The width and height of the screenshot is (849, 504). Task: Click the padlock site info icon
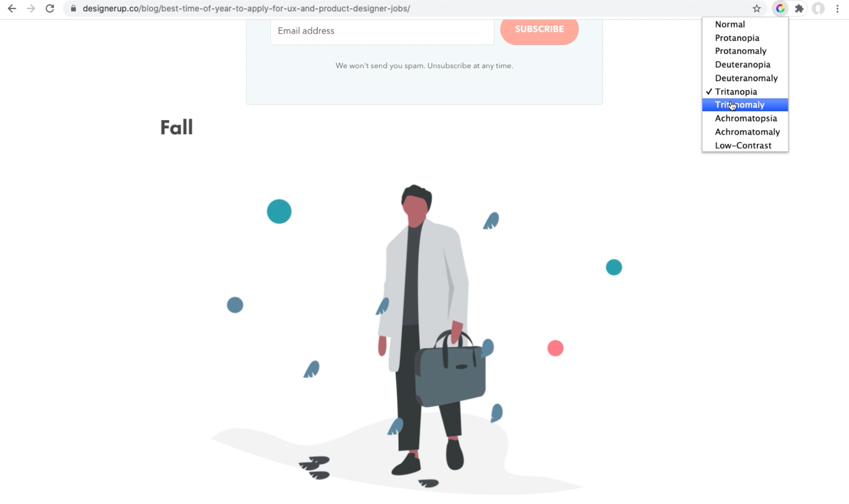(x=74, y=9)
